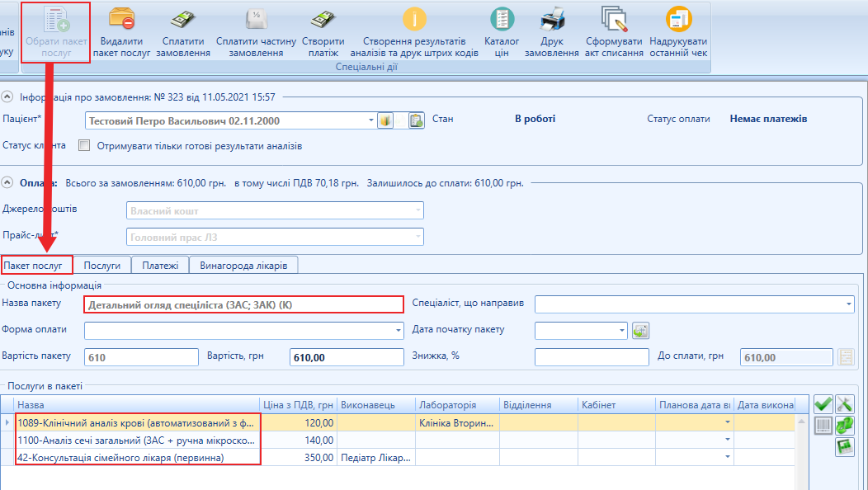Click the 'Вартість пакету' field showing 610
This screenshot has height=490, width=868.
(x=141, y=357)
